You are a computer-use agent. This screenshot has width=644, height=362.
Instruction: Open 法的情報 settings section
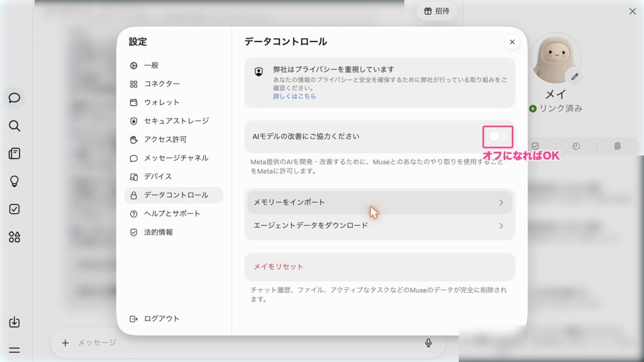click(174, 233)
